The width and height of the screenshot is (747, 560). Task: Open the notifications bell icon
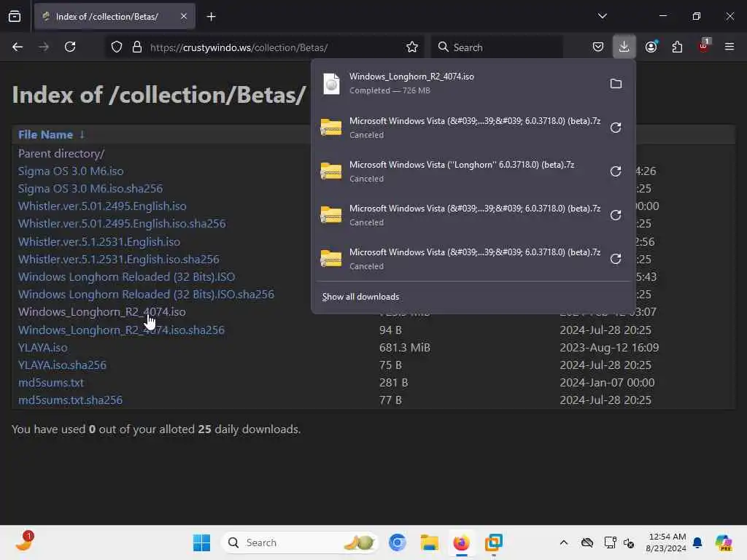coord(697,542)
